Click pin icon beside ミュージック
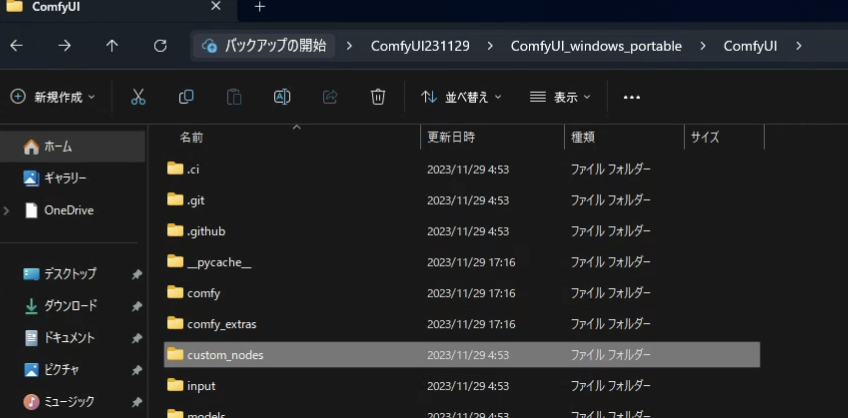The height and width of the screenshot is (418, 848). coord(136,403)
